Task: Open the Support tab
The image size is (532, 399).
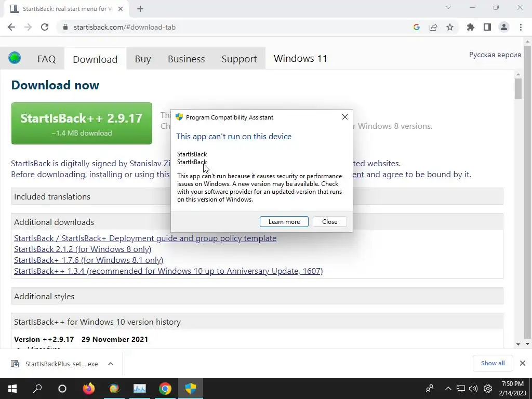Action: 239,59
